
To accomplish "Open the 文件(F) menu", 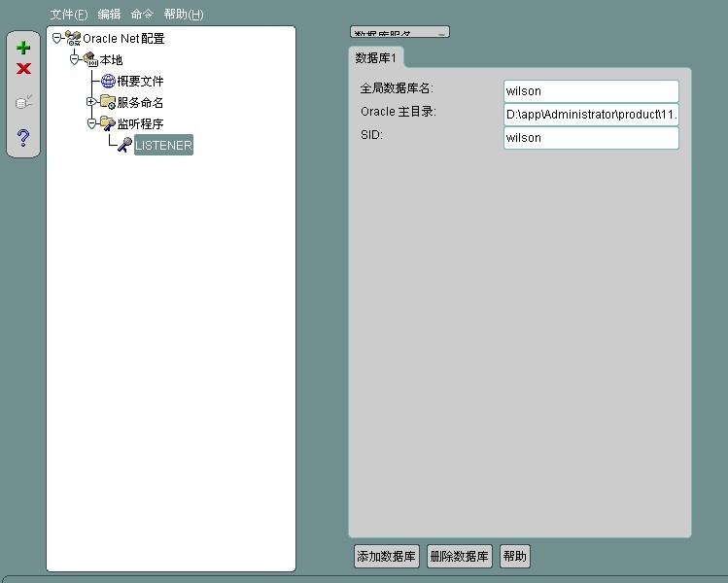I will tap(69, 15).
